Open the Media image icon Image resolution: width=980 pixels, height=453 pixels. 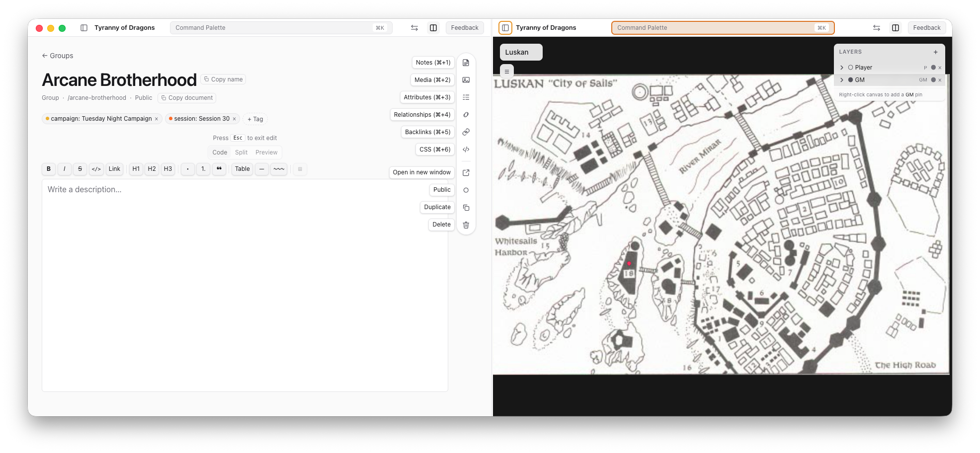(x=466, y=80)
